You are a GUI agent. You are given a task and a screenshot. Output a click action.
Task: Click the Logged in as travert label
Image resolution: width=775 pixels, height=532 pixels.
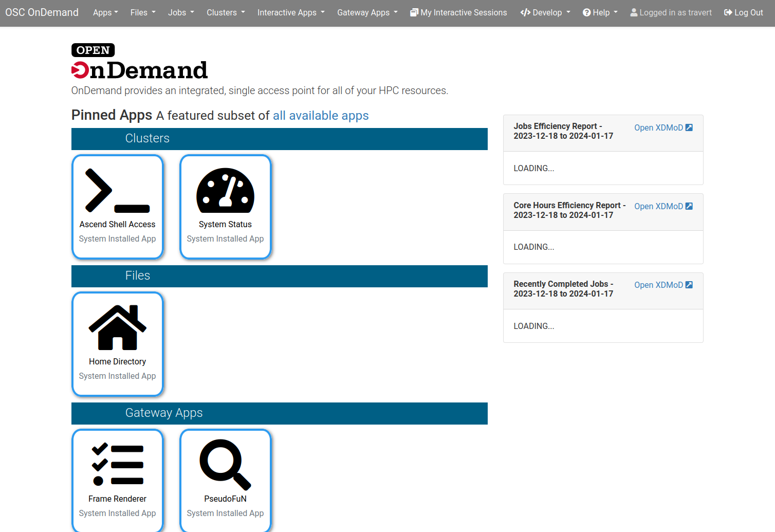point(671,12)
